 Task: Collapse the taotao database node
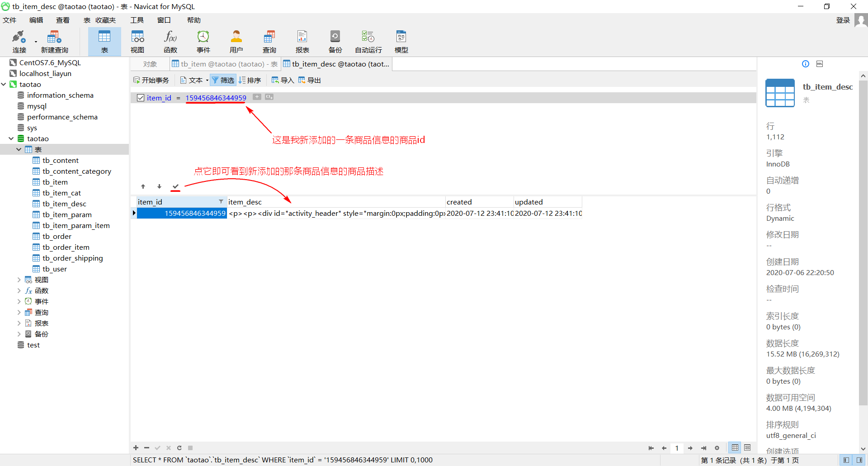coord(11,138)
